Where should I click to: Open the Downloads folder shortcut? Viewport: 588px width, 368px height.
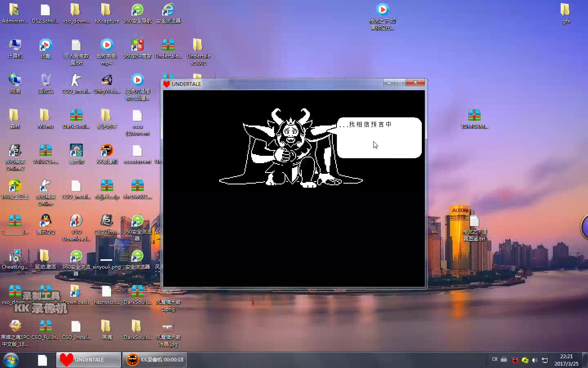click(x=76, y=294)
